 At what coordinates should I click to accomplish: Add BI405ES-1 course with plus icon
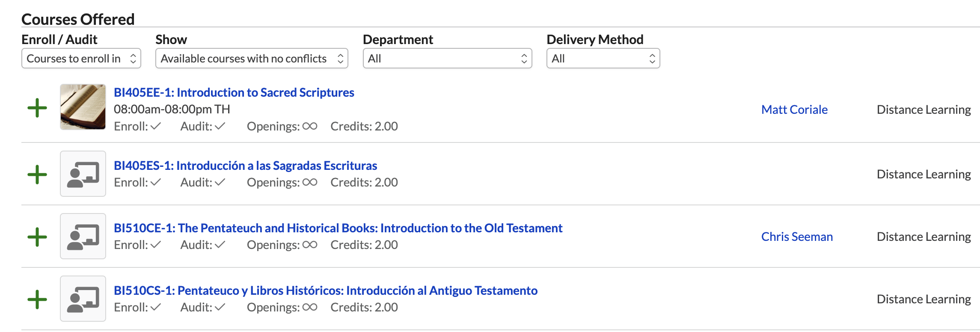(x=37, y=175)
